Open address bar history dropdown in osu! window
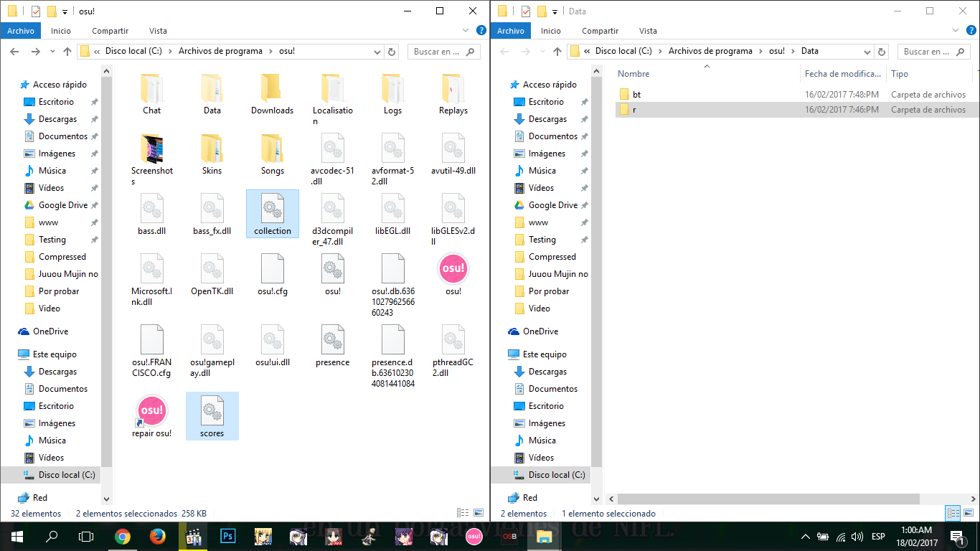Viewport: 980px width, 551px height. click(x=377, y=52)
